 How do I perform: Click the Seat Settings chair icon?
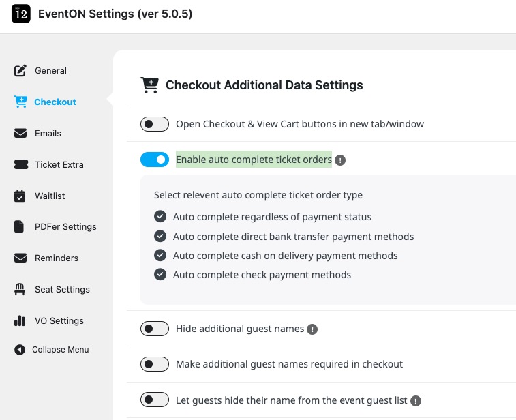(x=20, y=289)
